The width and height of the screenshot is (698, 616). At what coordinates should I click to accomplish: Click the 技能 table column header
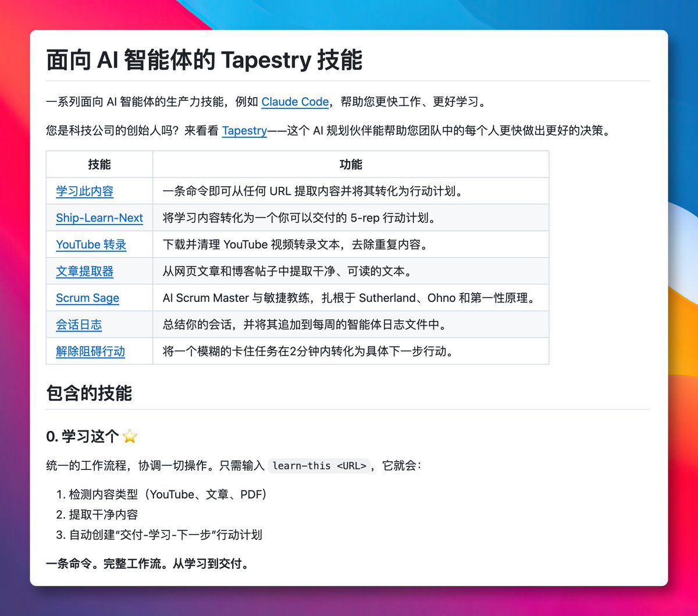(99, 165)
